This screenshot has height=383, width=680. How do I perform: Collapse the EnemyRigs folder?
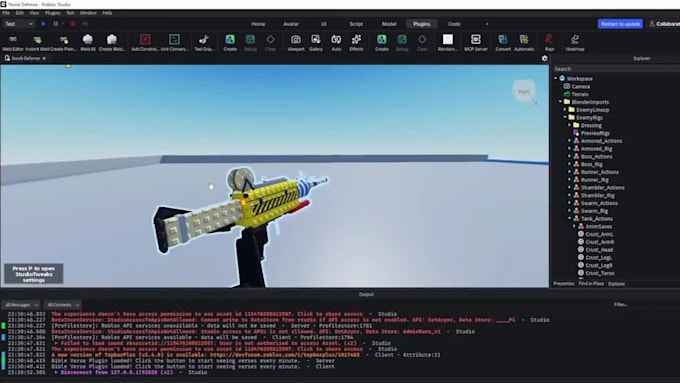click(x=565, y=118)
